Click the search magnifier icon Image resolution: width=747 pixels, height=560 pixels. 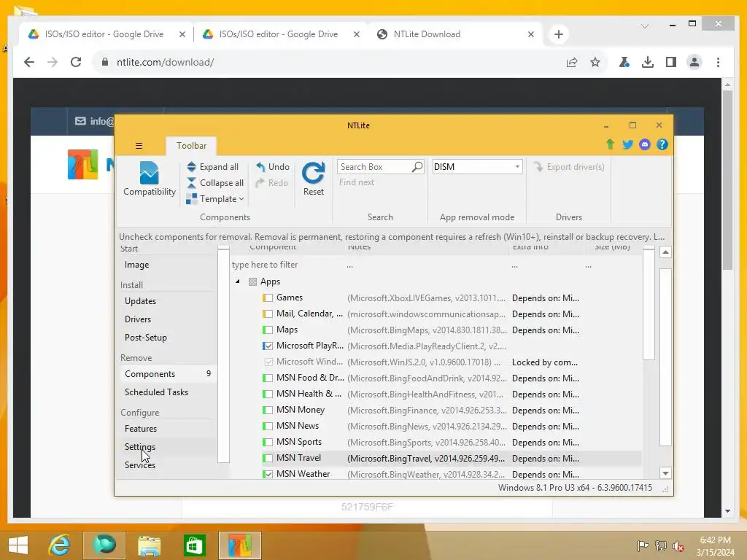(417, 167)
